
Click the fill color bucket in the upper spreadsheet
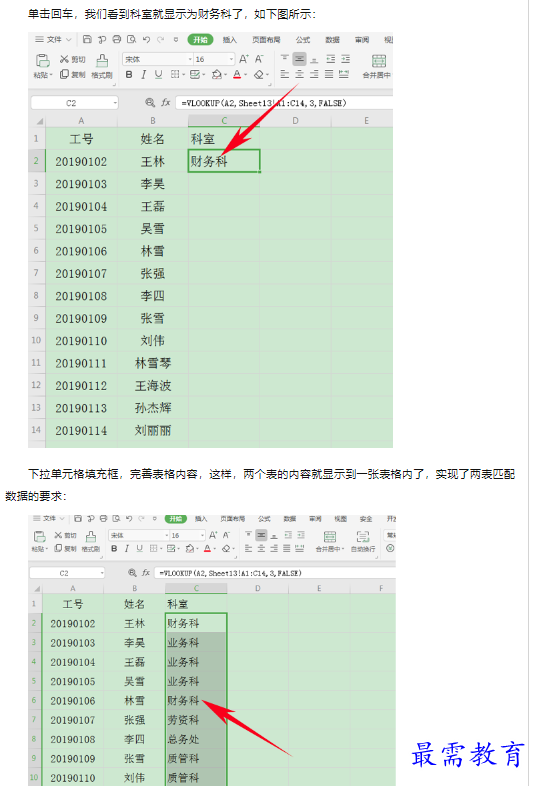[x=217, y=75]
